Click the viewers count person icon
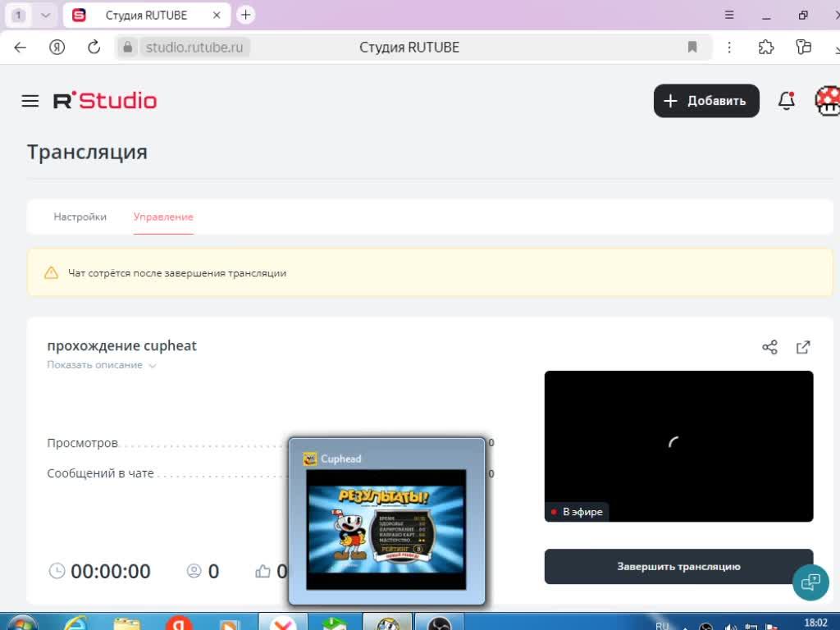Image resolution: width=840 pixels, height=630 pixels. (x=194, y=571)
